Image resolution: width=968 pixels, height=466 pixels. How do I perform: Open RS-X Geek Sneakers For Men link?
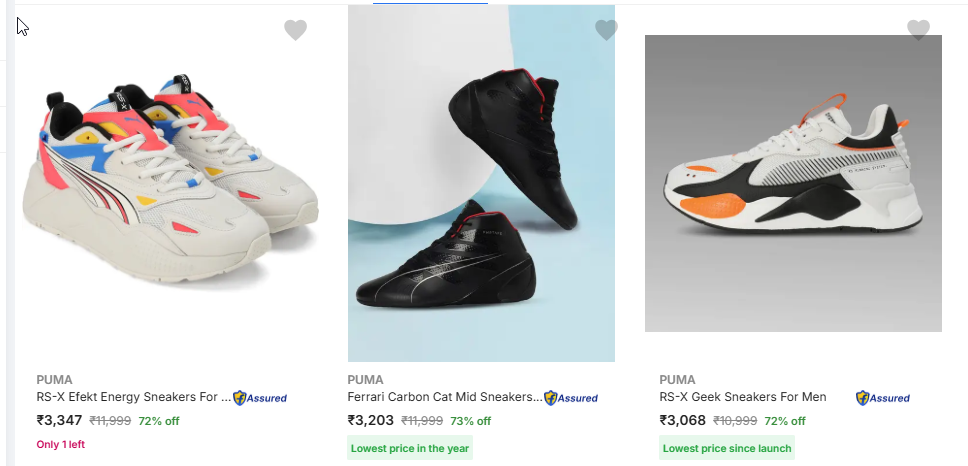743,397
